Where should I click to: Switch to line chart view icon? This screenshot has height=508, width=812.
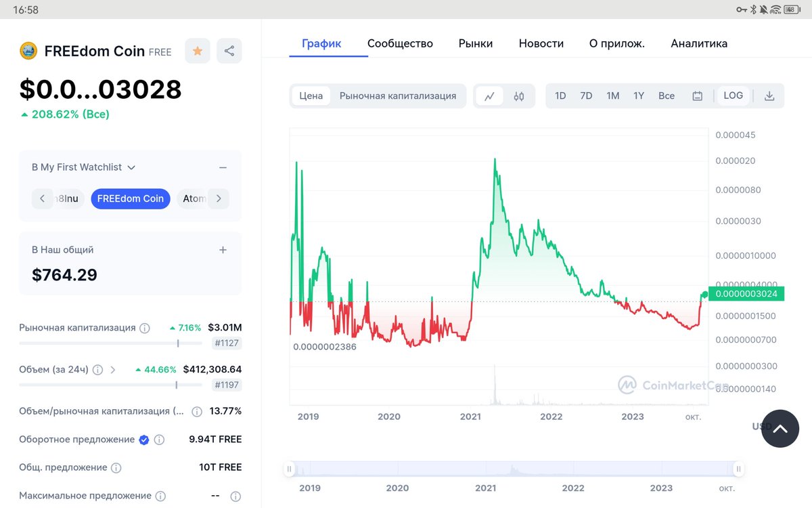(489, 96)
